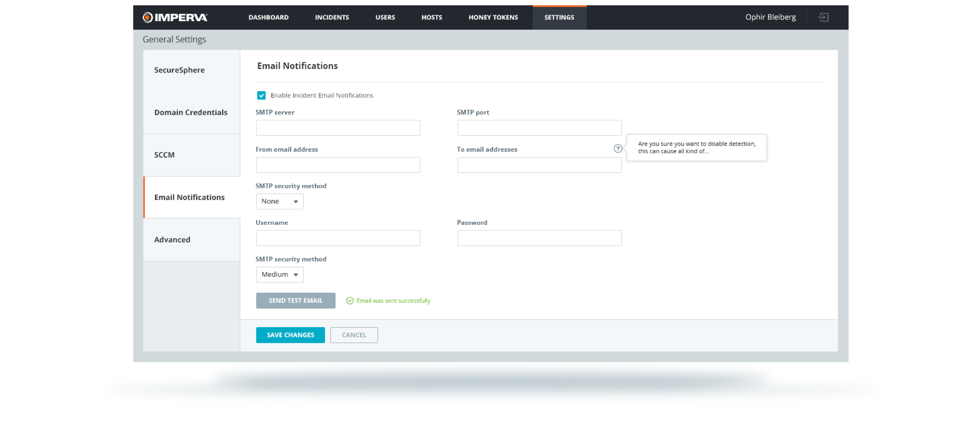Click the Imperva logo icon
This screenshot has height=436, width=980.
148,17
